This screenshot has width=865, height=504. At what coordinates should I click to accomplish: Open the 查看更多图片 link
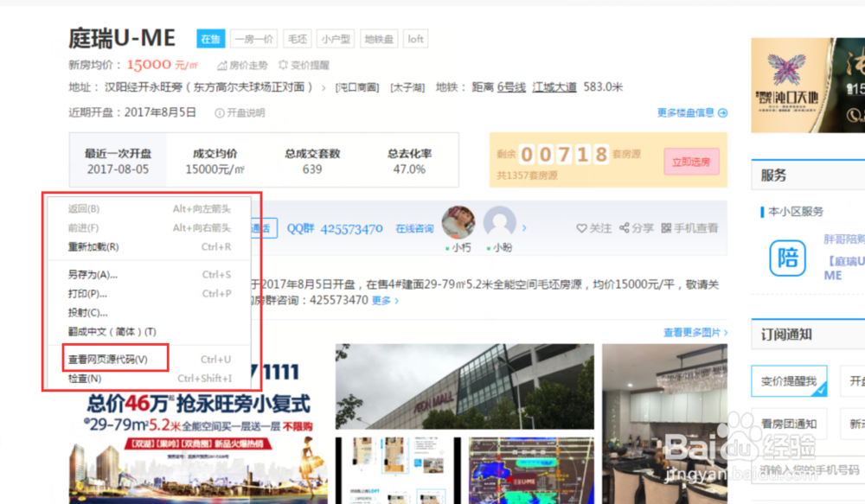click(x=695, y=333)
